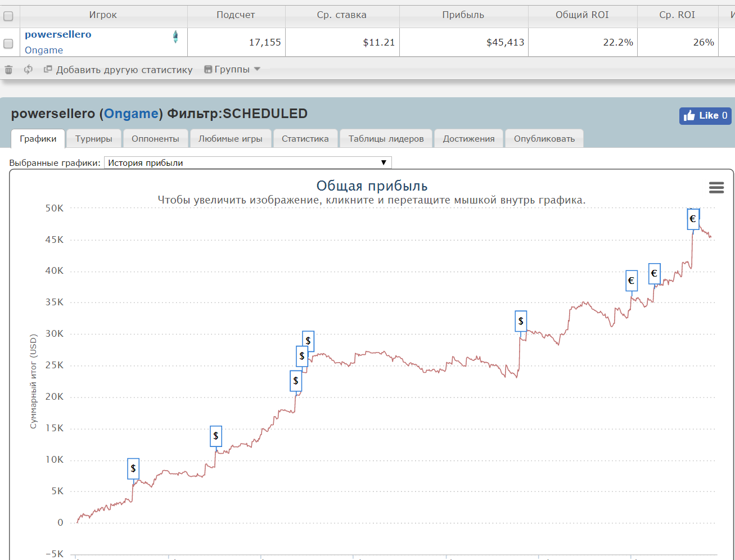
Task: Click the powersellero player link
Action: (58, 34)
